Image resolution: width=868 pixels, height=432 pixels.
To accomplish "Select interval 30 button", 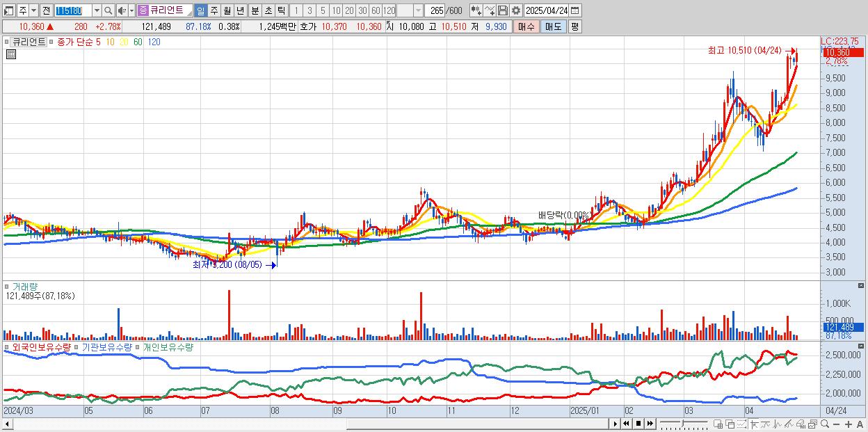I will tap(362, 10).
